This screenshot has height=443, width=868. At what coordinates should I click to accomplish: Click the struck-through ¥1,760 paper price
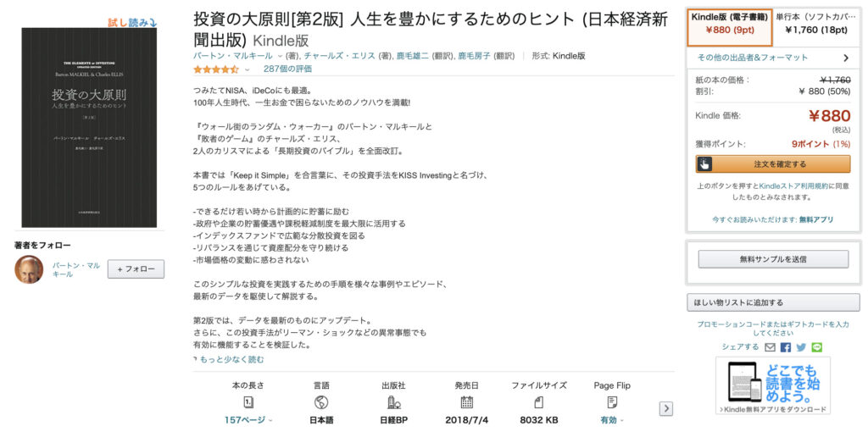click(835, 80)
